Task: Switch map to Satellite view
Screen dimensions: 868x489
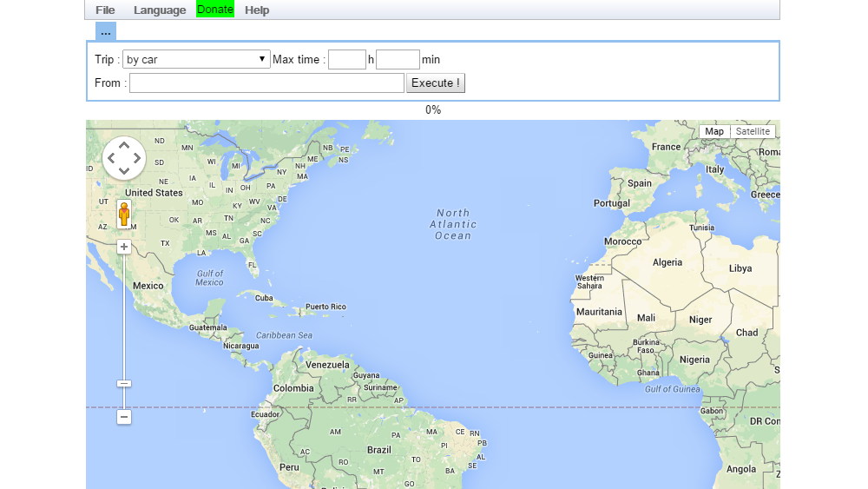Action: click(753, 132)
